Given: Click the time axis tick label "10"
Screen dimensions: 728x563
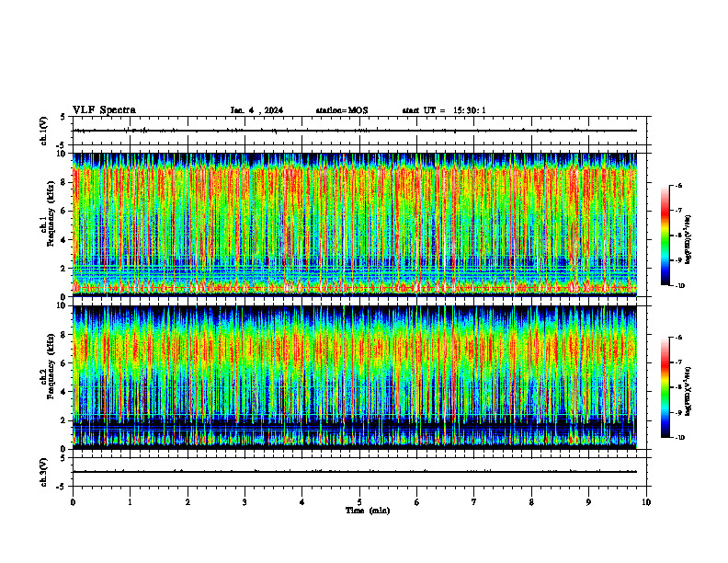Looking at the screenshot, I should pyautogui.click(x=646, y=502).
